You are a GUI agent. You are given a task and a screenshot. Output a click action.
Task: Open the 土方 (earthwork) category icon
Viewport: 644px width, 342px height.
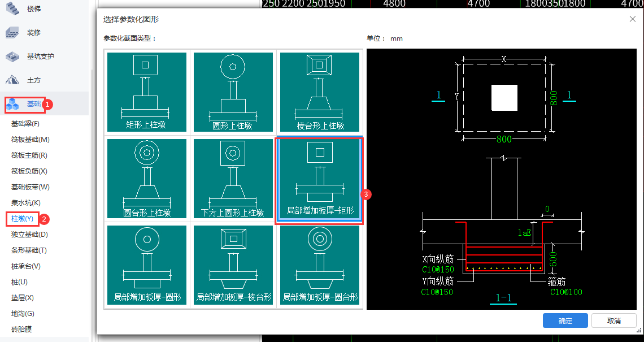12,80
